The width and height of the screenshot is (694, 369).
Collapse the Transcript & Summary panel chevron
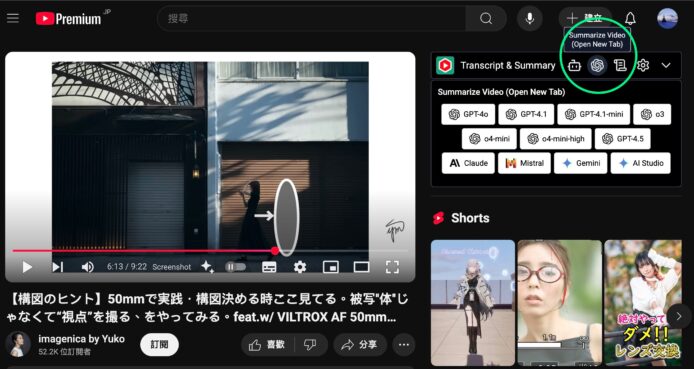(666, 65)
